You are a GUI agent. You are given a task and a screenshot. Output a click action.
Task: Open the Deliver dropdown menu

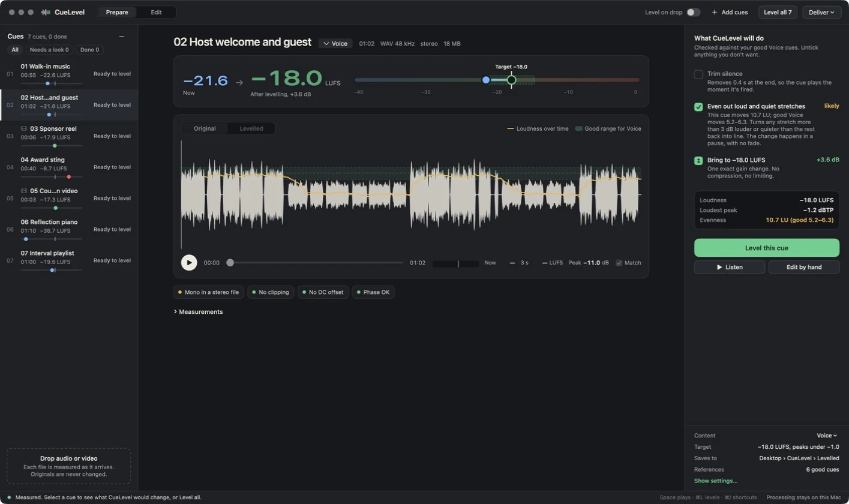pos(821,12)
